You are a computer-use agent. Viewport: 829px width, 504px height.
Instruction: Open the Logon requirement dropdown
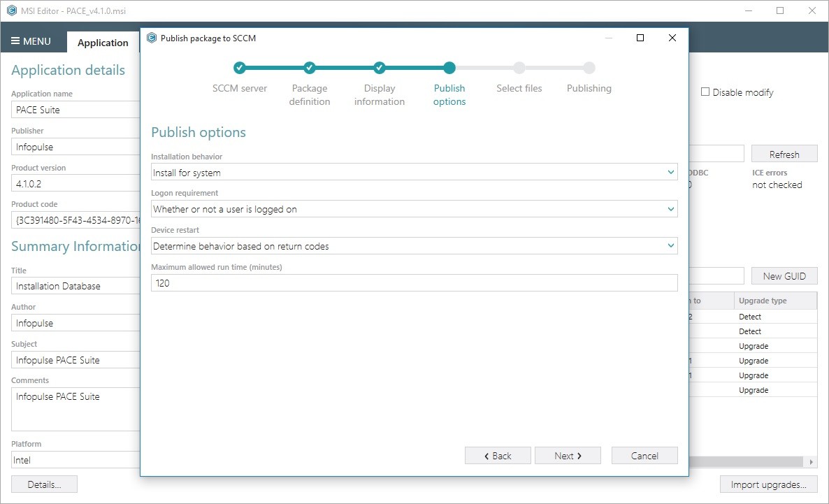(x=414, y=209)
